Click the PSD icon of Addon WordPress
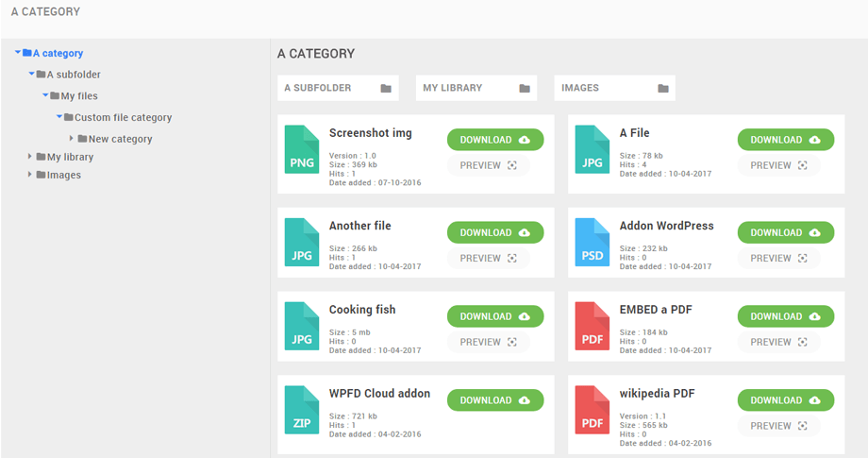The image size is (868, 458). [593, 243]
